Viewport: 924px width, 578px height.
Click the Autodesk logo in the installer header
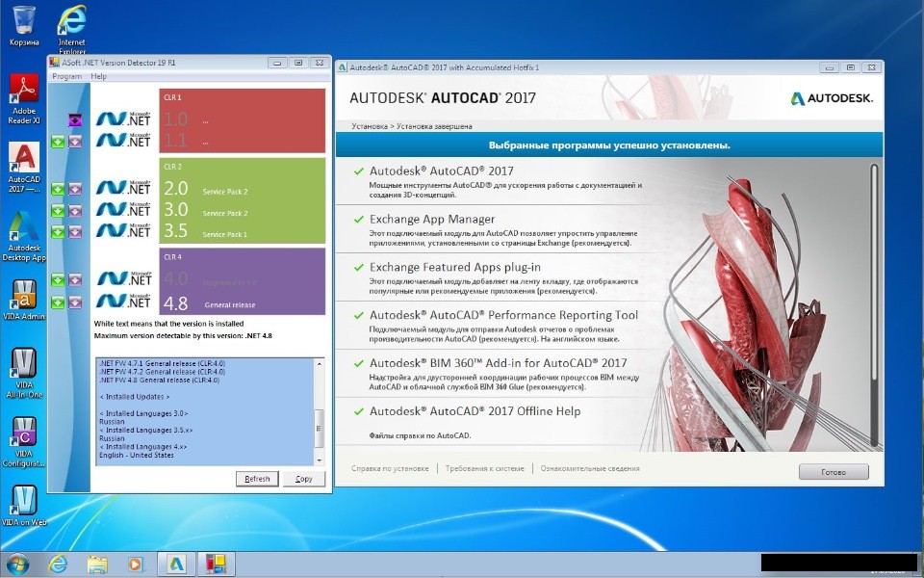pos(832,98)
